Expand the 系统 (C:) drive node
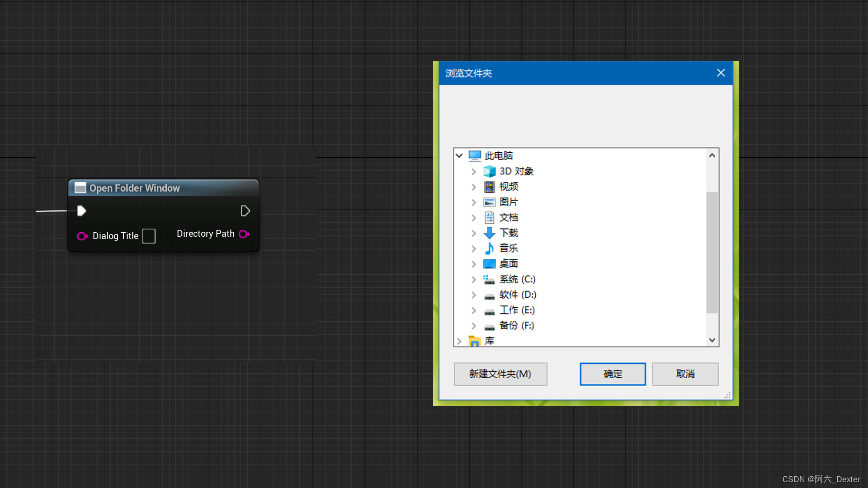Viewport: 868px width, 488px height. point(473,279)
